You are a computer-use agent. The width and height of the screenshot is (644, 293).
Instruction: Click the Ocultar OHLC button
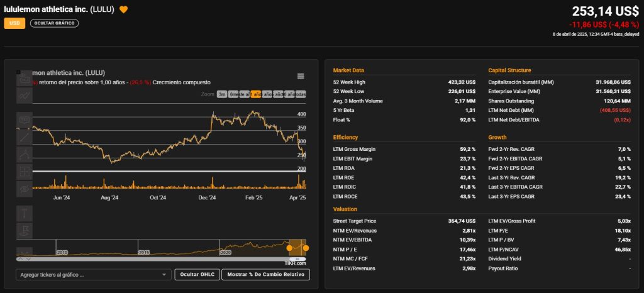[x=197, y=275]
